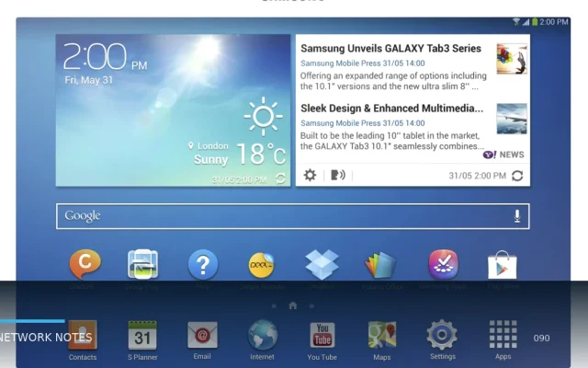Image resolution: width=588 pixels, height=368 pixels.
Task: Open the Internet browser globe
Action: [262, 335]
